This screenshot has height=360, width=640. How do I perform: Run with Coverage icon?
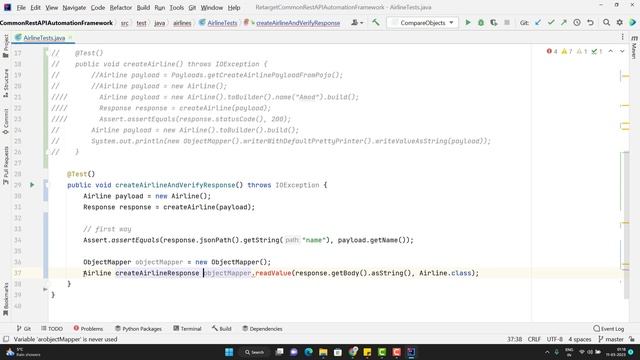(494, 23)
